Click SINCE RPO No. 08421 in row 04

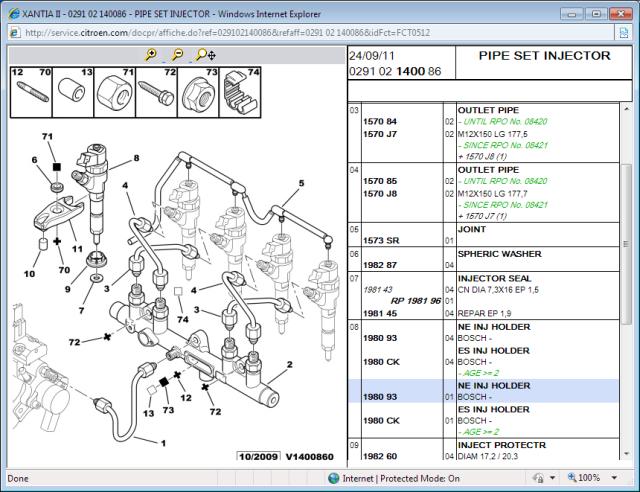pos(503,205)
